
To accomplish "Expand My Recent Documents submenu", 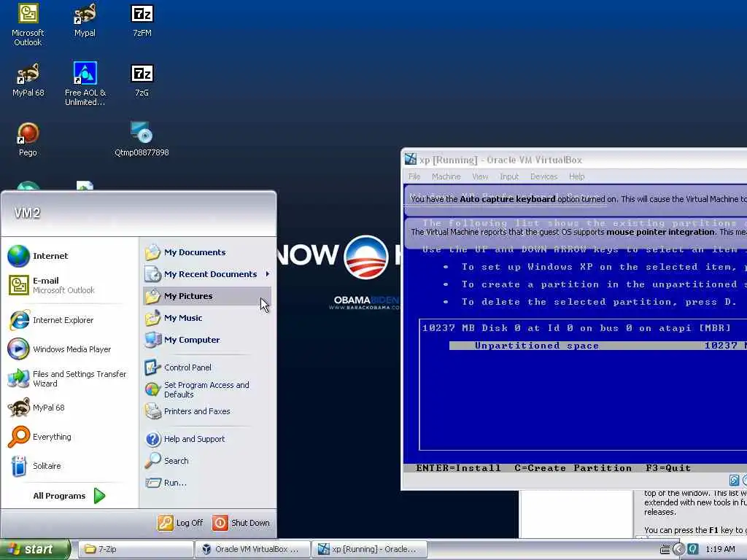I will click(x=206, y=274).
